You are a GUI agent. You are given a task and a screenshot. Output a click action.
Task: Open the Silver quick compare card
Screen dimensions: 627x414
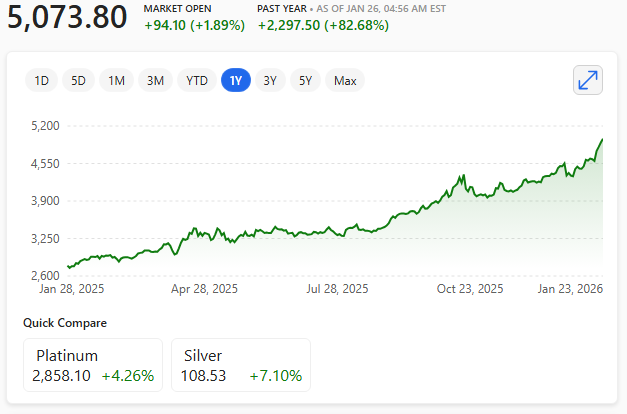(x=241, y=365)
